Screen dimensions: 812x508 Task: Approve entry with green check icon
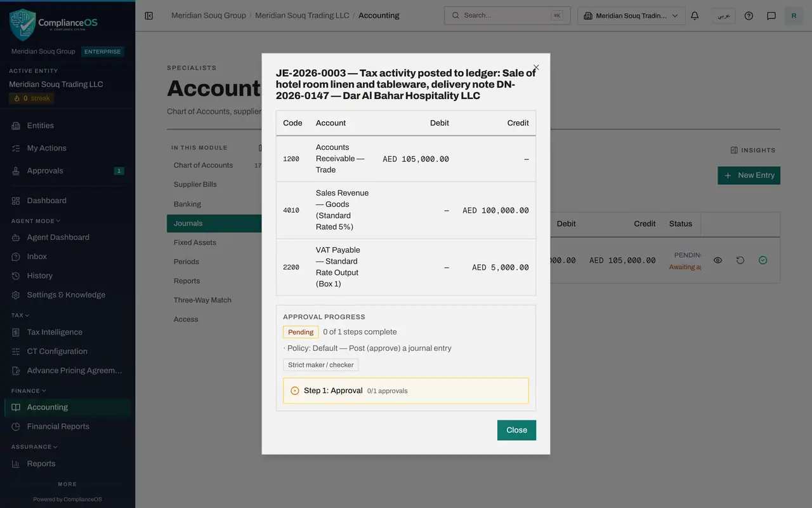763,260
